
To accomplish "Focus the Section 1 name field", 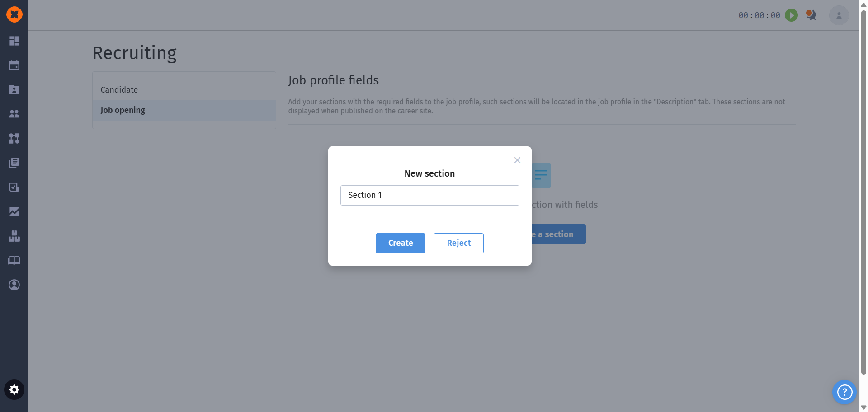I will (429, 195).
